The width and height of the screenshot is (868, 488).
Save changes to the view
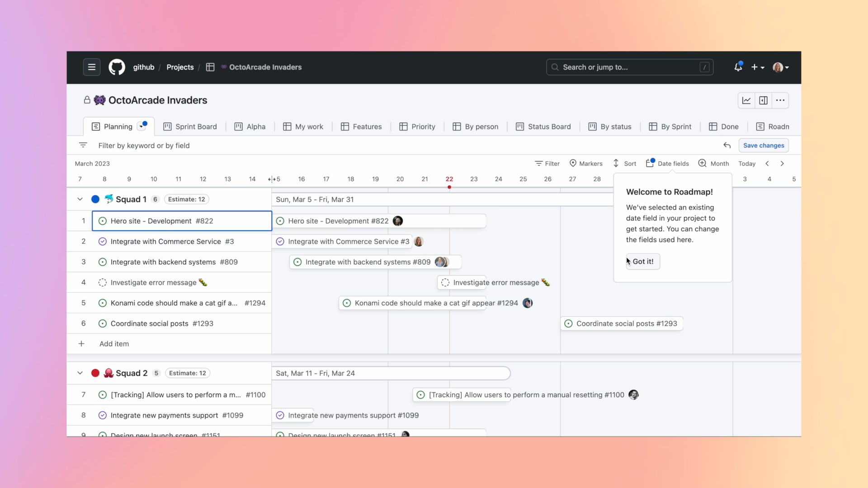[764, 145]
